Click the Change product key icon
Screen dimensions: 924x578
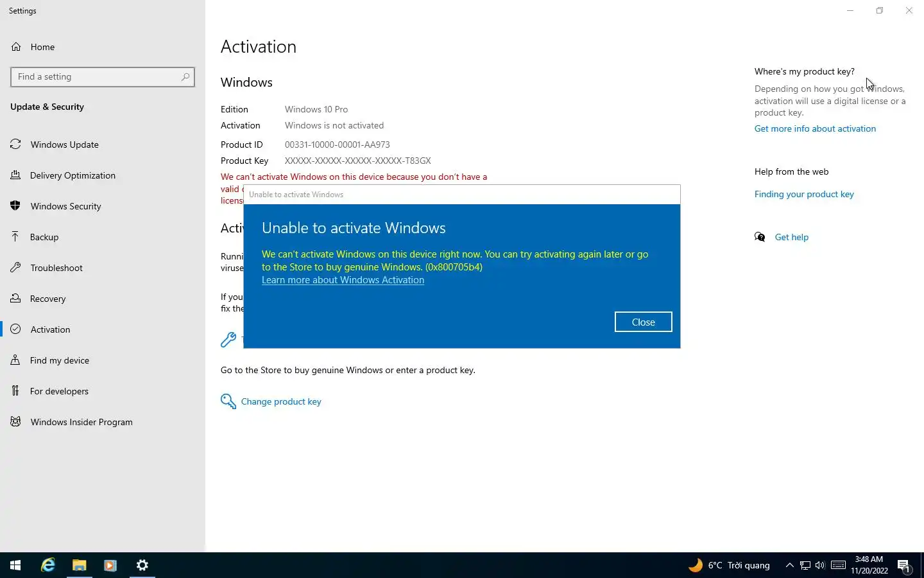pyautogui.click(x=228, y=401)
